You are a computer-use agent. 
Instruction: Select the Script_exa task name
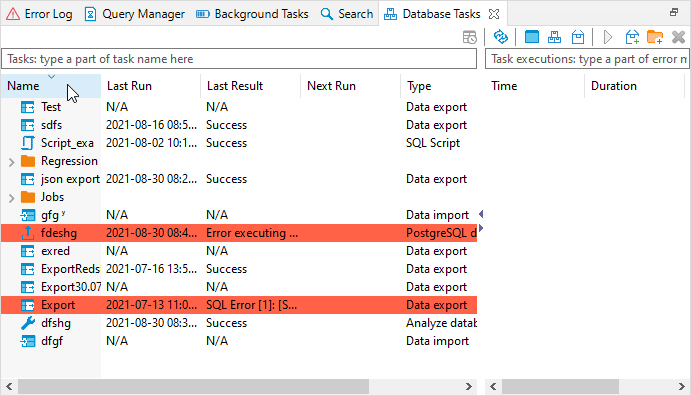click(x=67, y=143)
